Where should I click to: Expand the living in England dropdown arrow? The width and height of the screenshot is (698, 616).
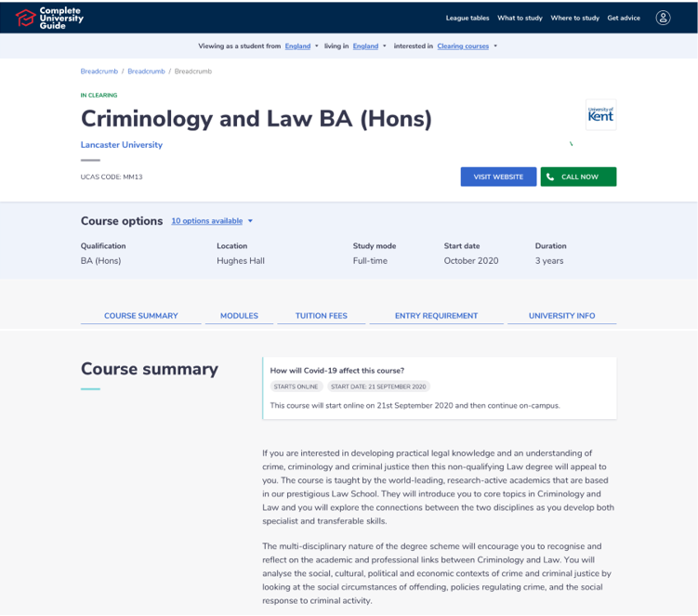coord(385,46)
